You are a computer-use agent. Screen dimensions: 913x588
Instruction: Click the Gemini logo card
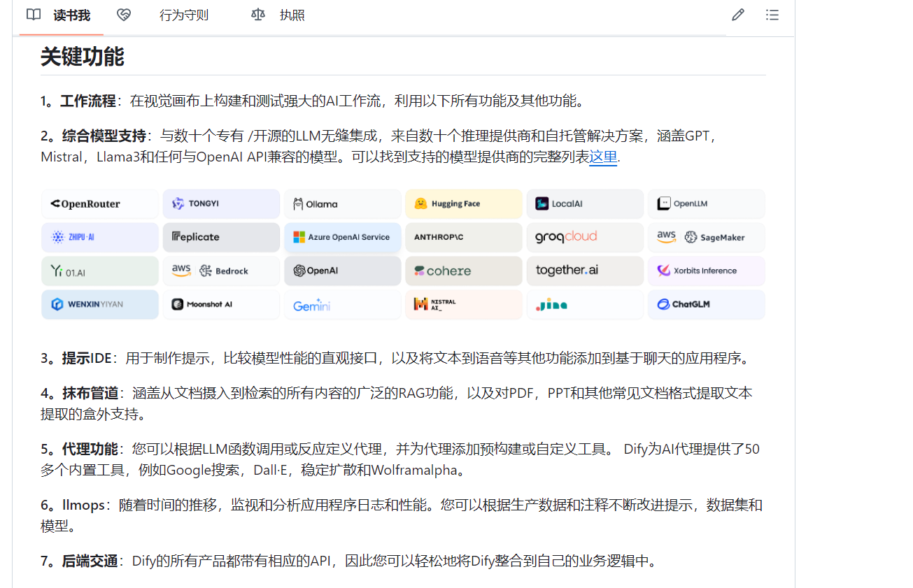coord(342,304)
